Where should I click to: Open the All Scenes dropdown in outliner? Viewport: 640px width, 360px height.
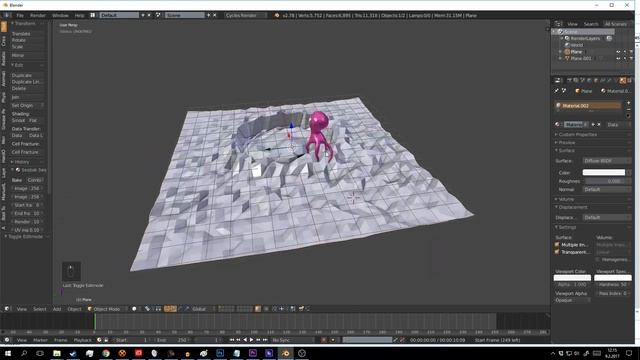coord(616,24)
